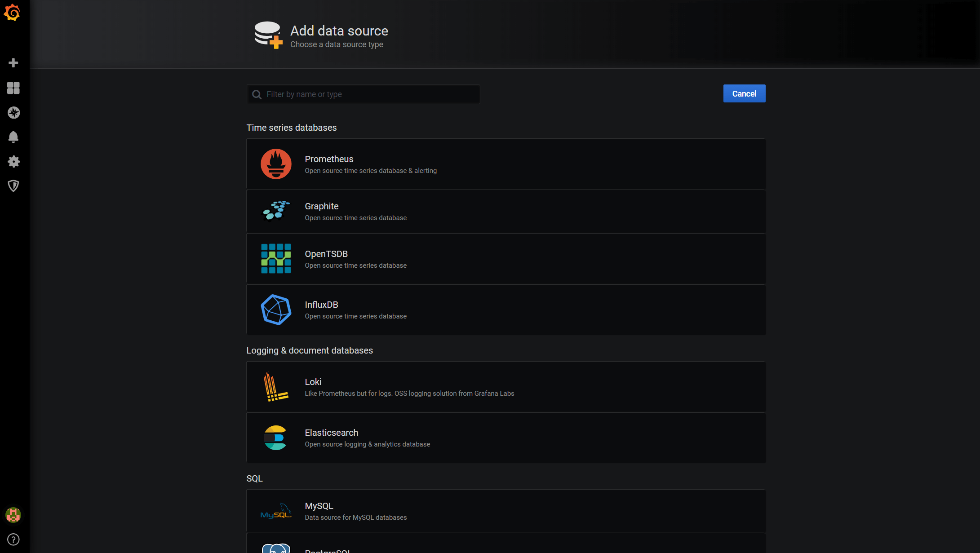Click the Cancel button
This screenshot has height=553, width=980.
tap(744, 93)
